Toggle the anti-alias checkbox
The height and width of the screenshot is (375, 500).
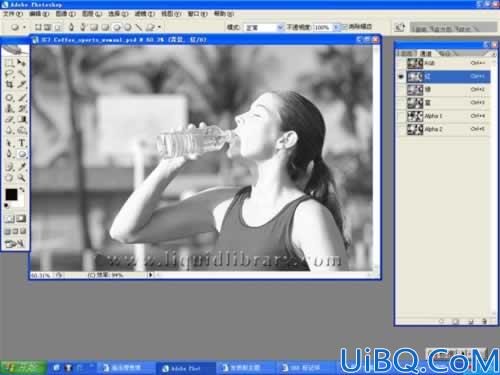[345, 26]
